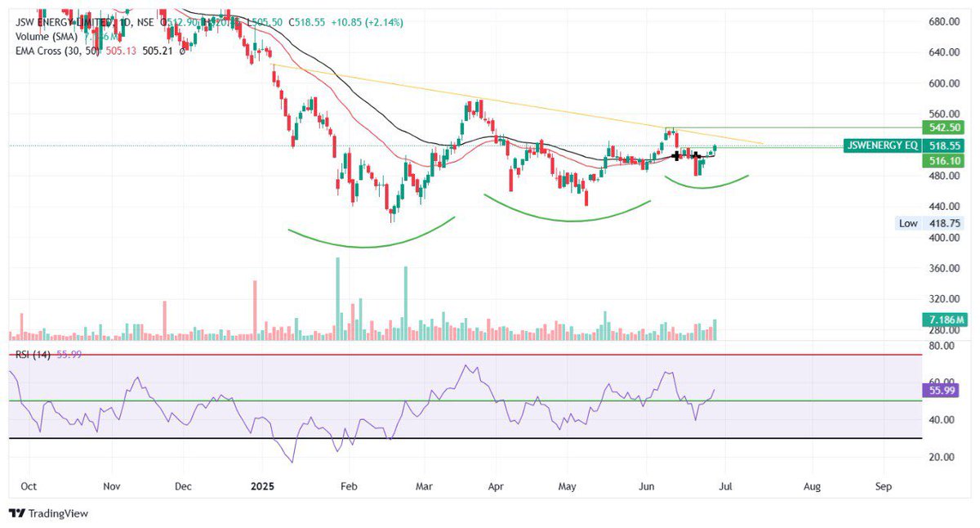Click the Oct label on time axis
Screen dimensions: 980x528
(x=29, y=485)
